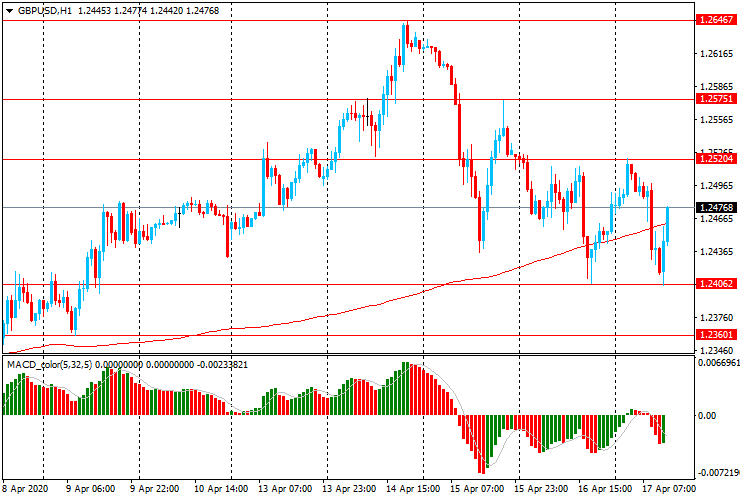
Task: Click the MACD zero level 0.00 label
Action: pyautogui.click(x=707, y=415)
